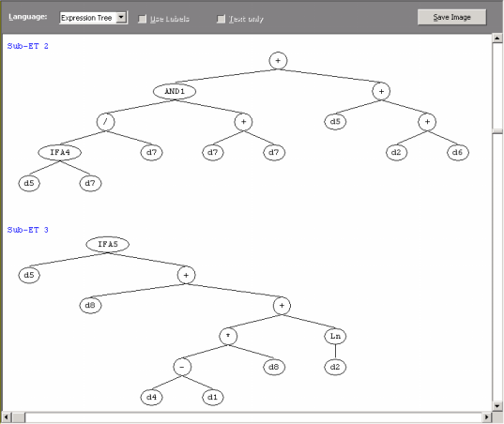504x424 pixels.
Task: Select the Expression Tree language combo box
Action: [93, 18]
